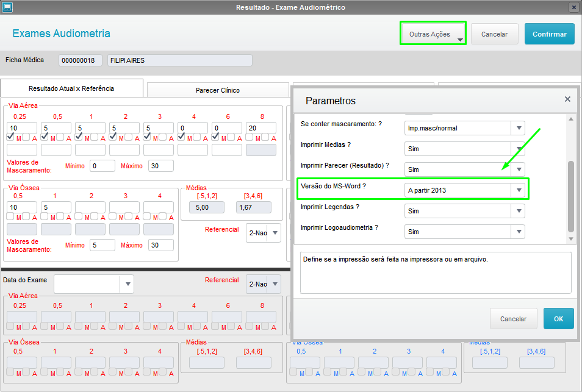The image size is (582, 392).
Task: Uncheck the M checkbox under Via Aérea 0,25
Action: [x=10, y=137]
